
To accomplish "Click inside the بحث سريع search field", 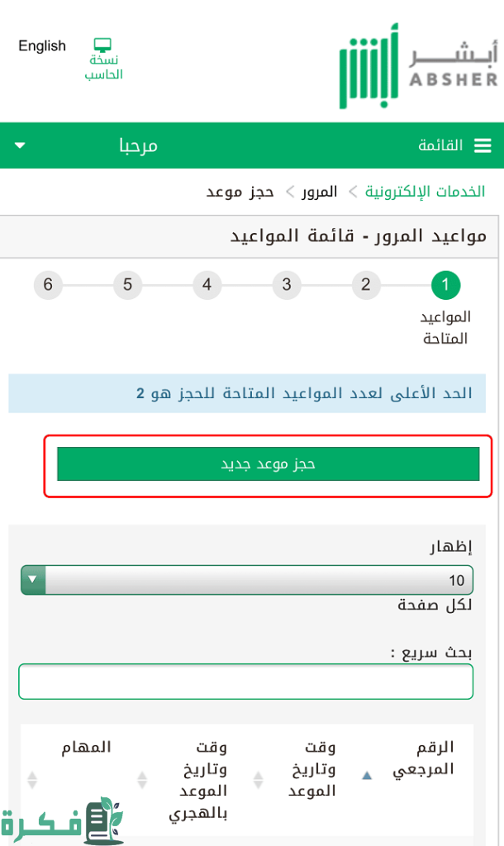I will coord(245,681).
